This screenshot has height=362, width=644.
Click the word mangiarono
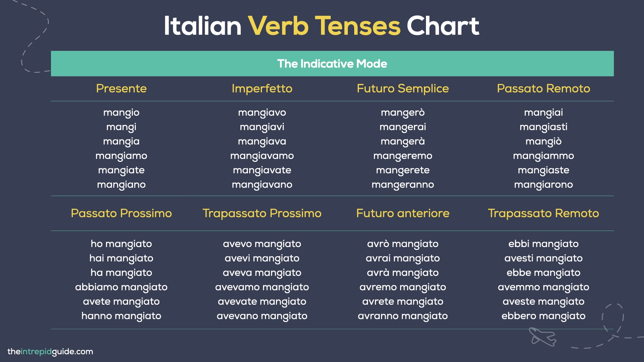click(x=543, y=185)
